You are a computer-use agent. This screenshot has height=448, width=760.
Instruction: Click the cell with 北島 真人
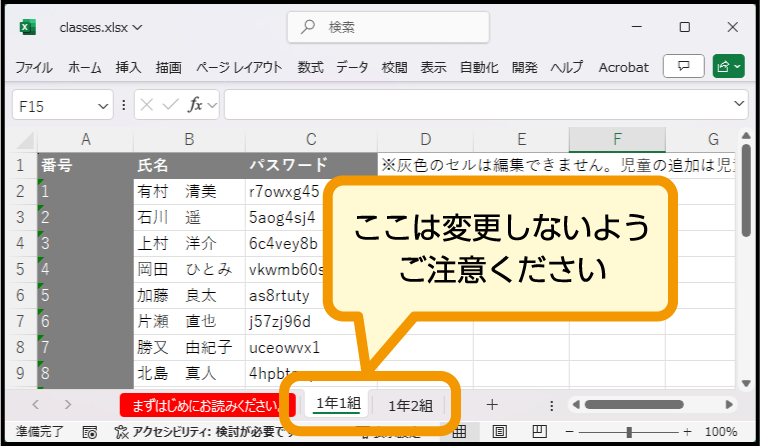(x=190, y=373)
